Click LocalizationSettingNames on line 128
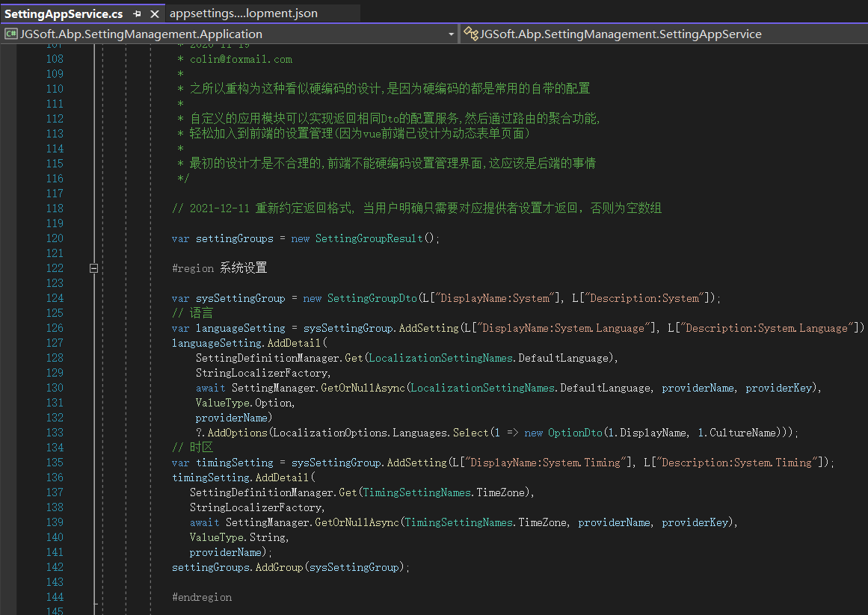The height and width of the screenshot is (615, 868). click(x=442, y=358)
